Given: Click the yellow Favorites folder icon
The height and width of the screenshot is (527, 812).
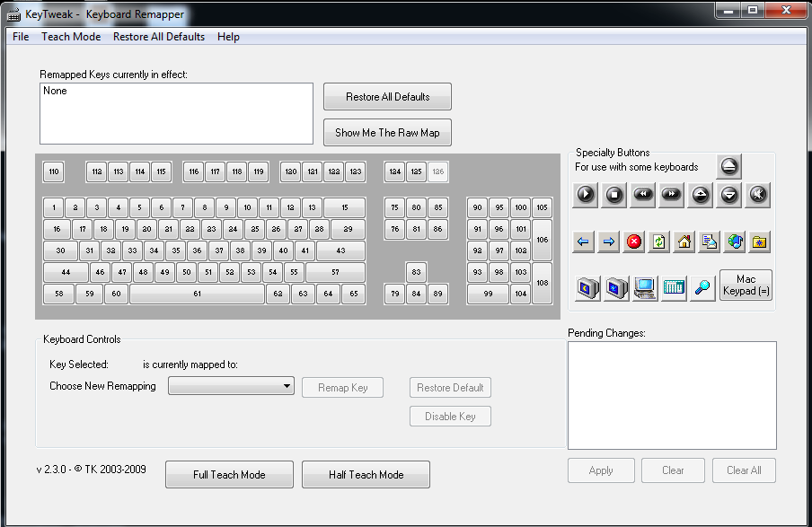Looking at the screenshot, I should 760,242.
